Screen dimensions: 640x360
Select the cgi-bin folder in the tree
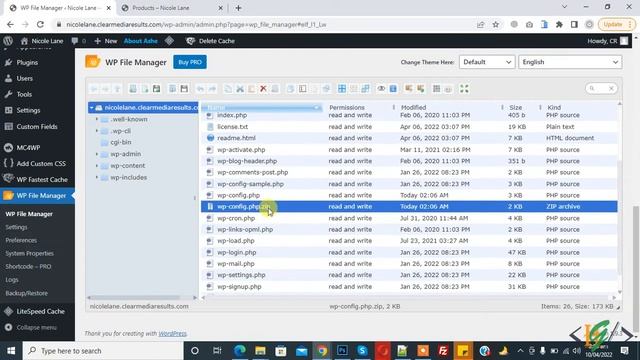121,142
